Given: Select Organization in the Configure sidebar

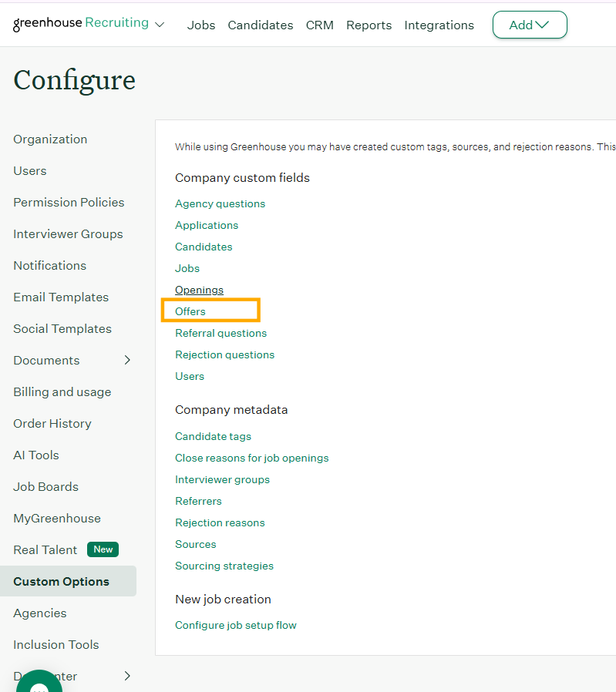Looking at the screenshot, I should (x=50, y=139).
